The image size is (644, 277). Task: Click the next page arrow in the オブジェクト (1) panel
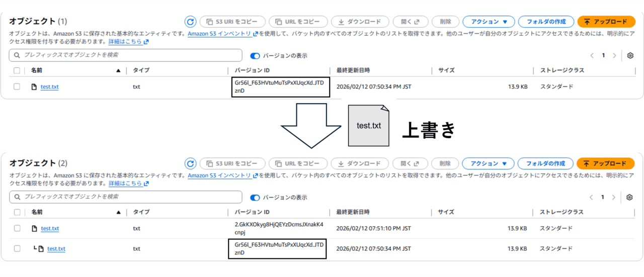coord(614,55)
